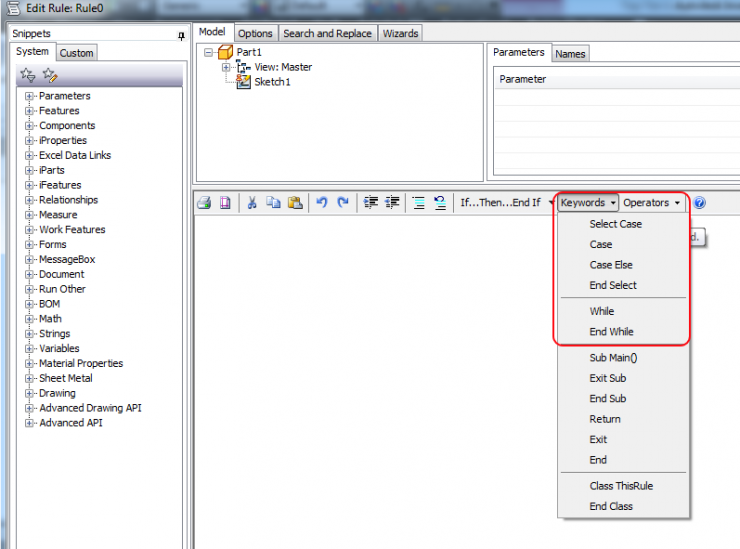Click the Copy icon
The width and height of the screenshot is (740, 549).
[x=273, y=203]
